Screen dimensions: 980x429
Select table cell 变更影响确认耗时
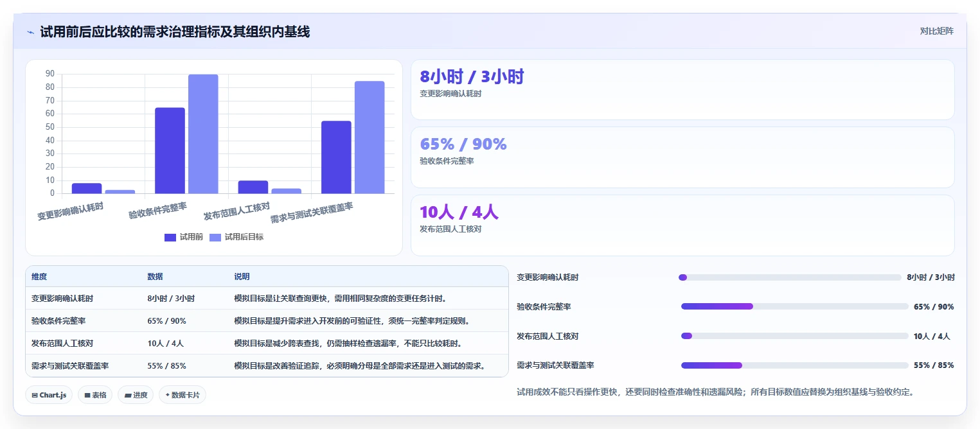click(62, 299)
